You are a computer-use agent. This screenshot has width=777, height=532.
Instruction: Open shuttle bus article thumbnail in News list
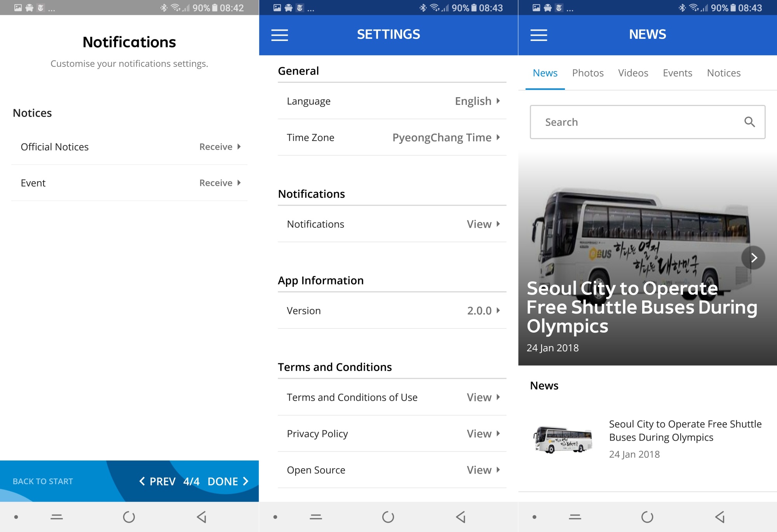[563, 440]
